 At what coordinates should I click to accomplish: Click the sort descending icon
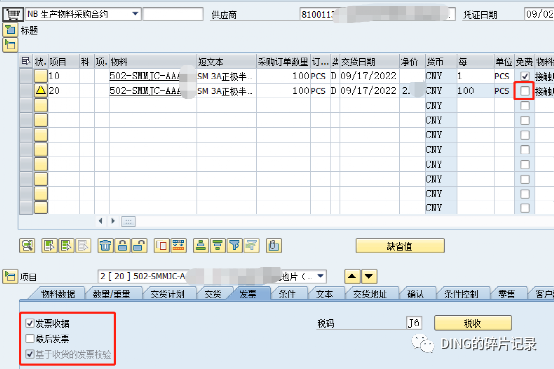(x=218, y=246)
